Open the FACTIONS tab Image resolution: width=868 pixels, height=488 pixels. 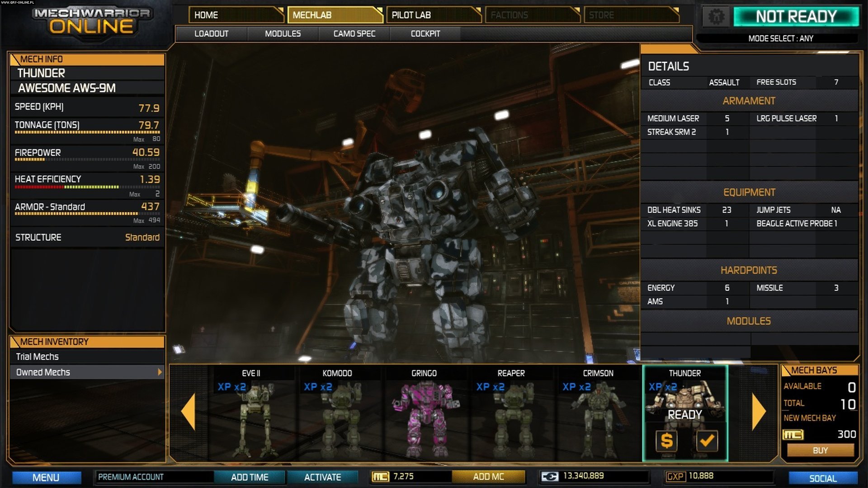coord(533,15)
